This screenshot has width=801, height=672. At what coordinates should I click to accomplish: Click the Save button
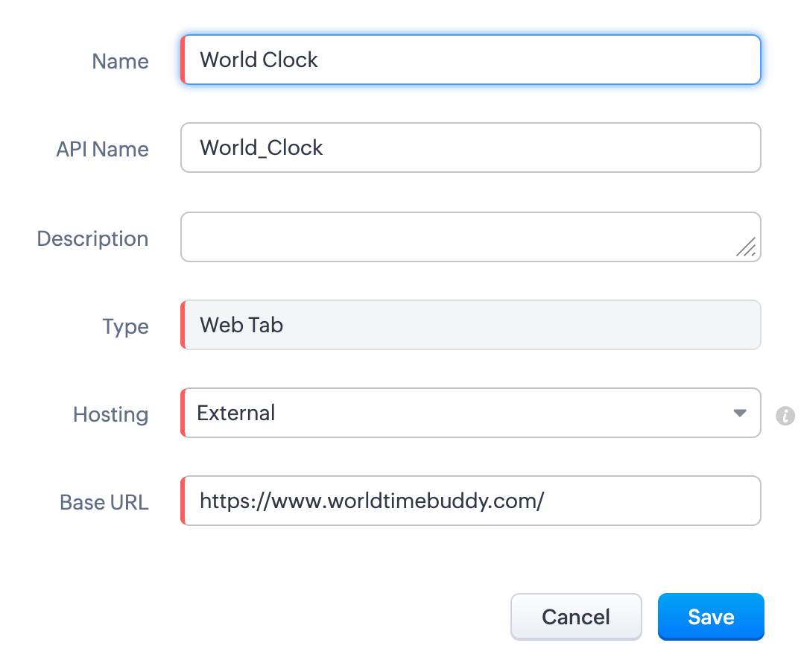pyautogui.click(x=711, y=617)
